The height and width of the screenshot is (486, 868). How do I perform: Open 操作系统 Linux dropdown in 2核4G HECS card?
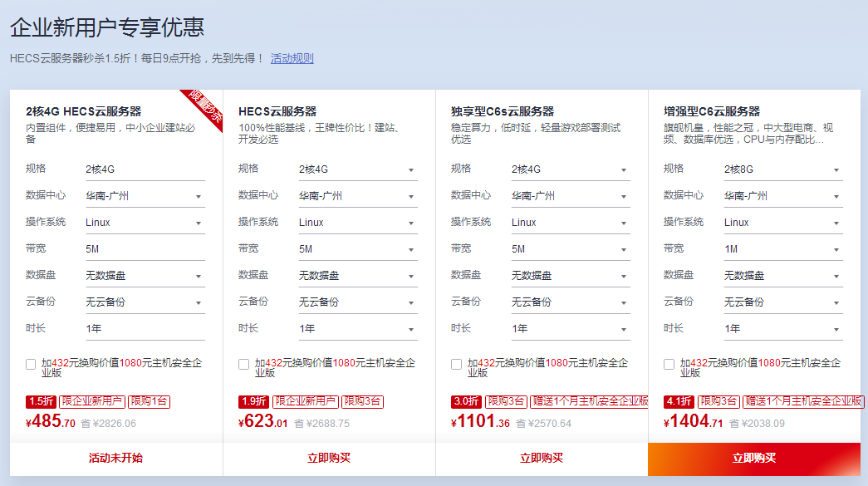click(x=145, y=223)
